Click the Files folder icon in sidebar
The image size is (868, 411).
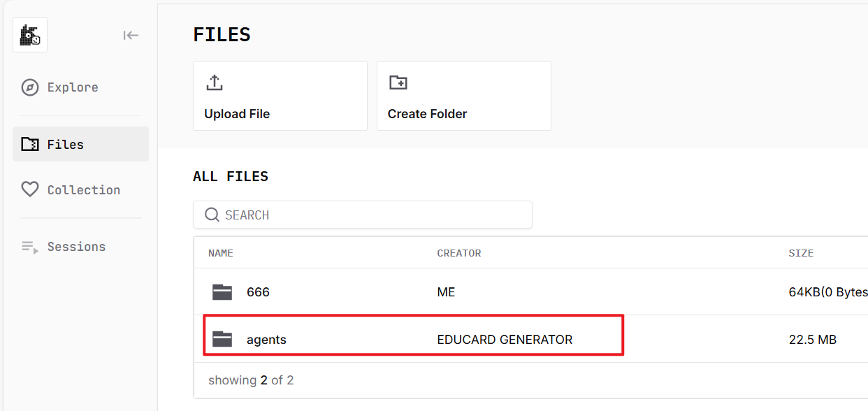coord(29,145)
